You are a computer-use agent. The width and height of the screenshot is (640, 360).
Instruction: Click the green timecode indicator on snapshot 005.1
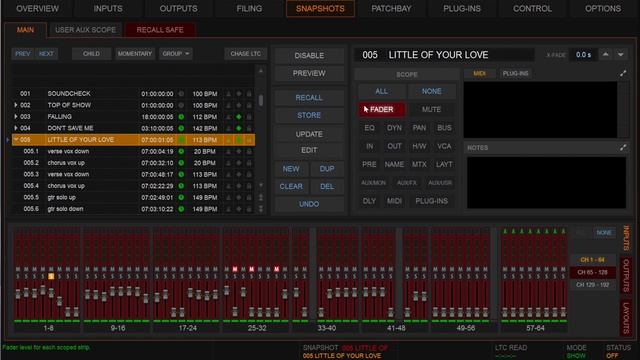click(x=181, y=151)
